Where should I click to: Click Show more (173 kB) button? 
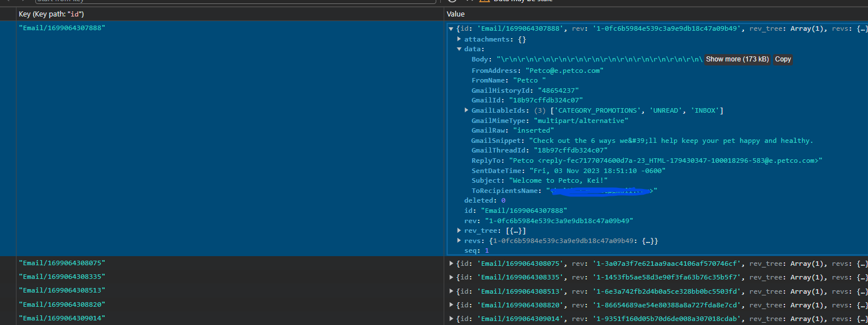pos(737,59)
